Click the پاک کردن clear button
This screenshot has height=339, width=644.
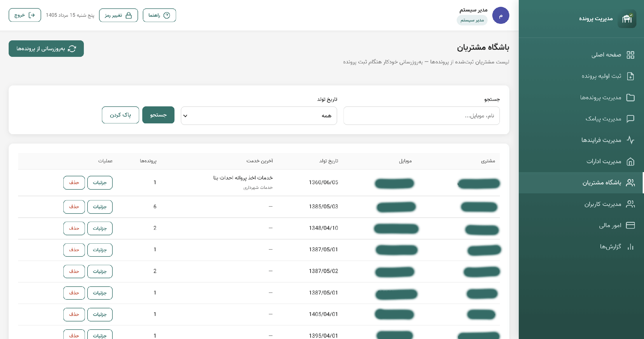pyautogui.click(x=121, y=115)
